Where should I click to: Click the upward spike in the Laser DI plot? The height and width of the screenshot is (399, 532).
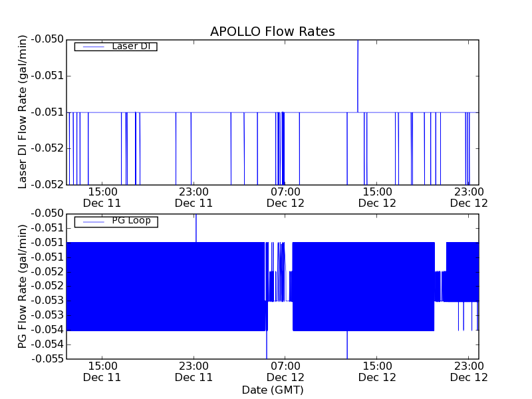point(358,73)
